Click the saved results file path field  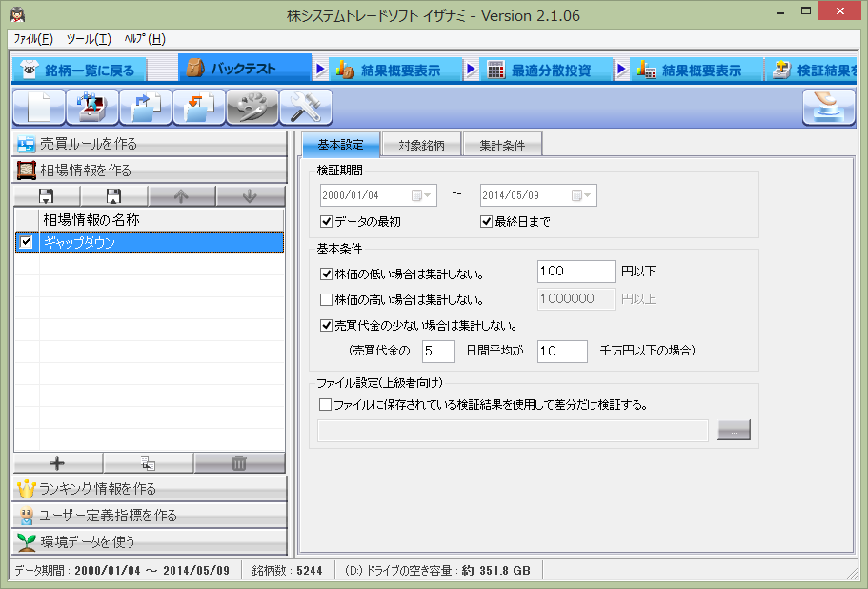click(x=513, y=430)
